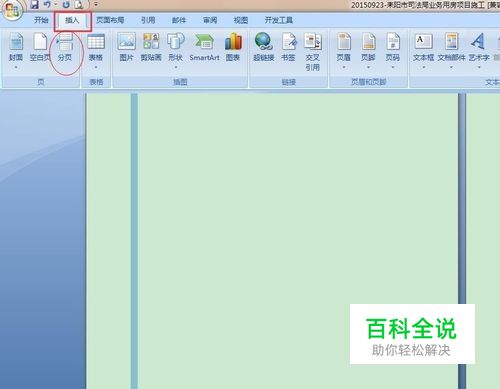
Task: Click the Office button logo
Action: point(12,9)
